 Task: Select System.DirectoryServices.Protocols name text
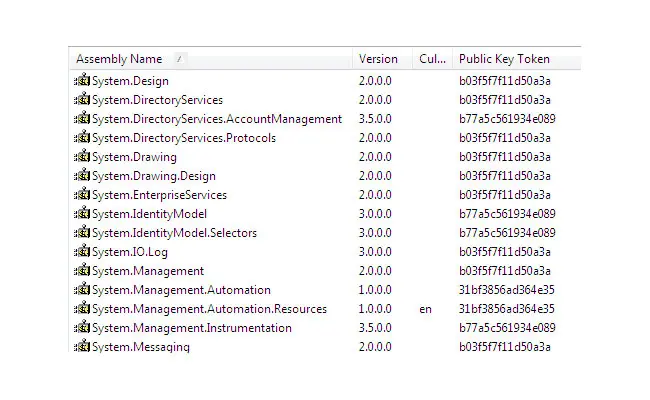184,138
